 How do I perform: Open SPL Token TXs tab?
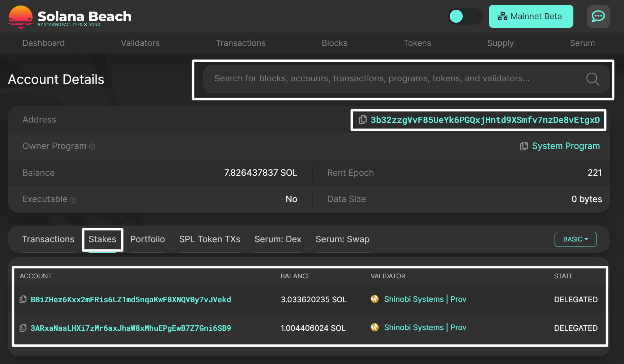click(210, 239)
